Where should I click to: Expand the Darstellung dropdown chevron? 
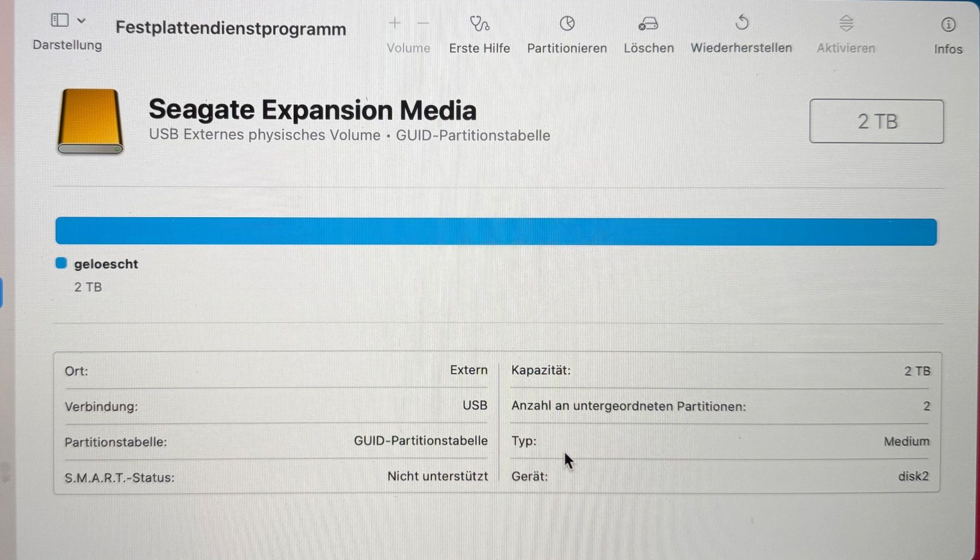[x=82, y=21]
